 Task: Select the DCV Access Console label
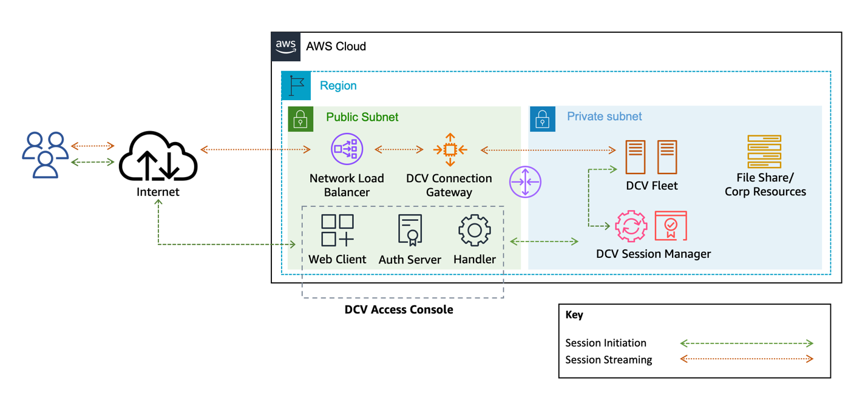399,310
